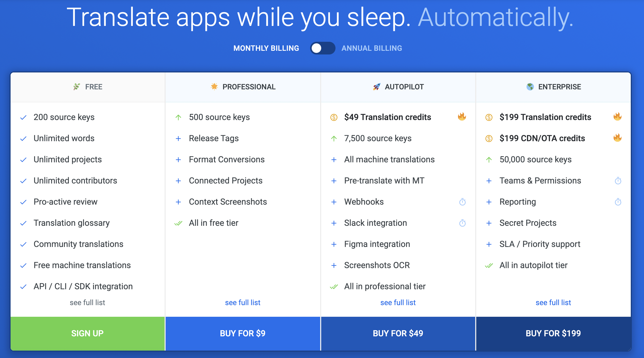Click Buy for $49 button
Viewport: 644px width, 358px height.
tap(398, 333)
